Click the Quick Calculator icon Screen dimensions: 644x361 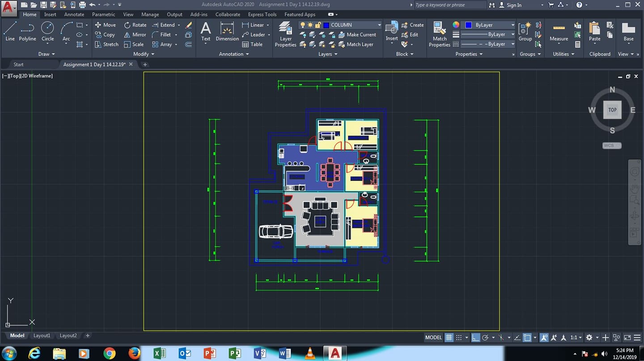click(578, 45)
